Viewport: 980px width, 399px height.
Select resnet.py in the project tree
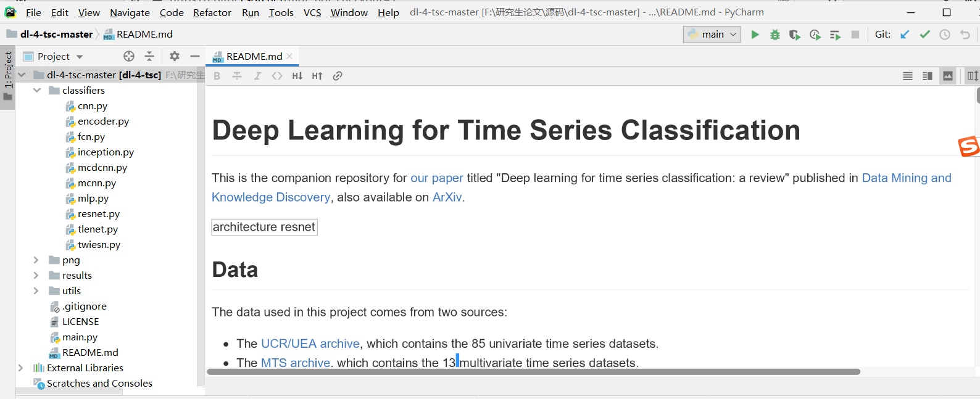click(x=99, y=213)
